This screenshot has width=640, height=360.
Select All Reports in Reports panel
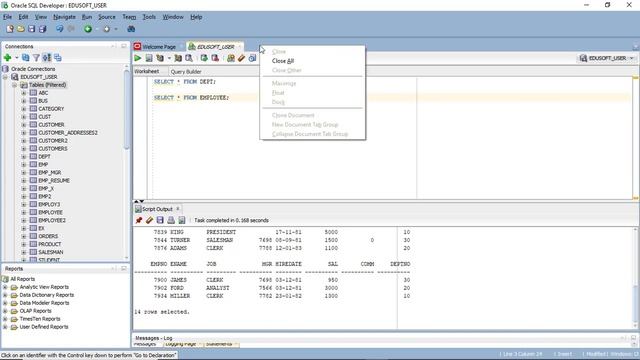point(22,279)
